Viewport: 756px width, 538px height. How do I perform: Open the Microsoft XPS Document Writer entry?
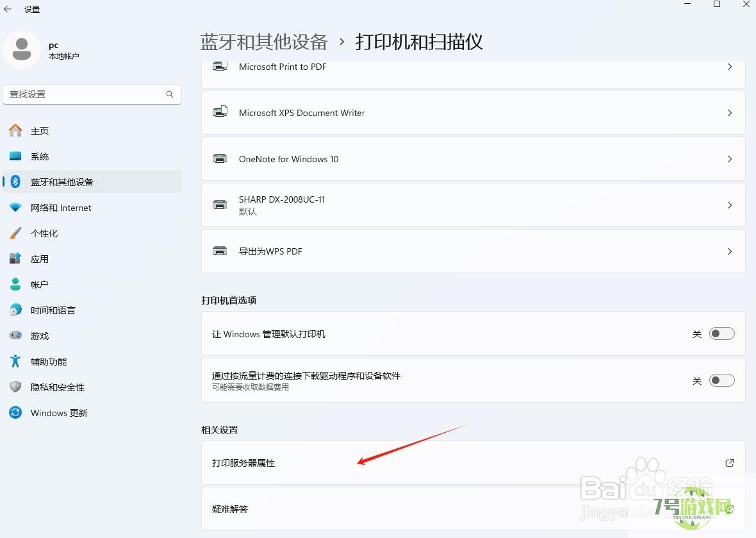pos(473,113)
